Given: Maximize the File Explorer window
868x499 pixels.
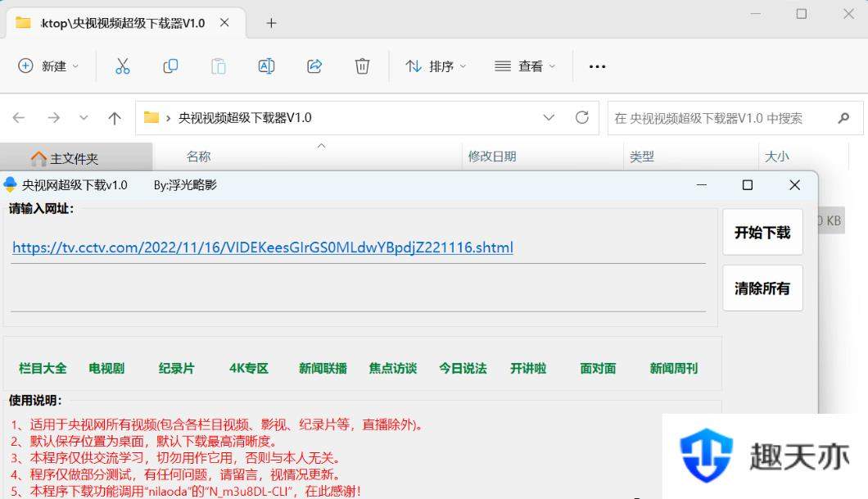Looking at the screenshot, I should pyautogui.click(x=802, y=14).
